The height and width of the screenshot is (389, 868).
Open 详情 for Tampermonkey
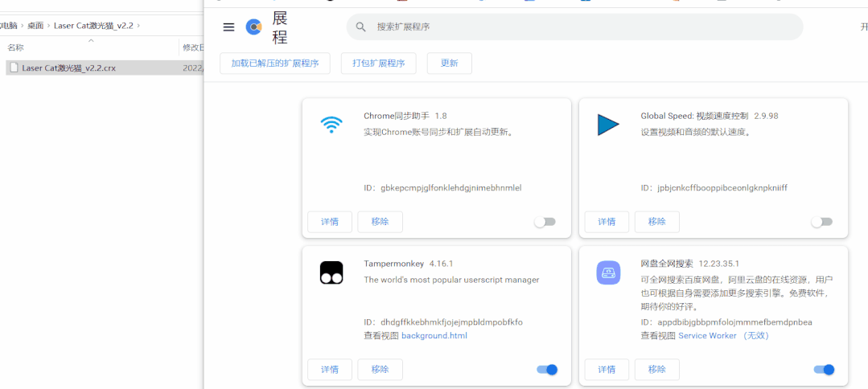pyautogui.click(x=330, y=370)
